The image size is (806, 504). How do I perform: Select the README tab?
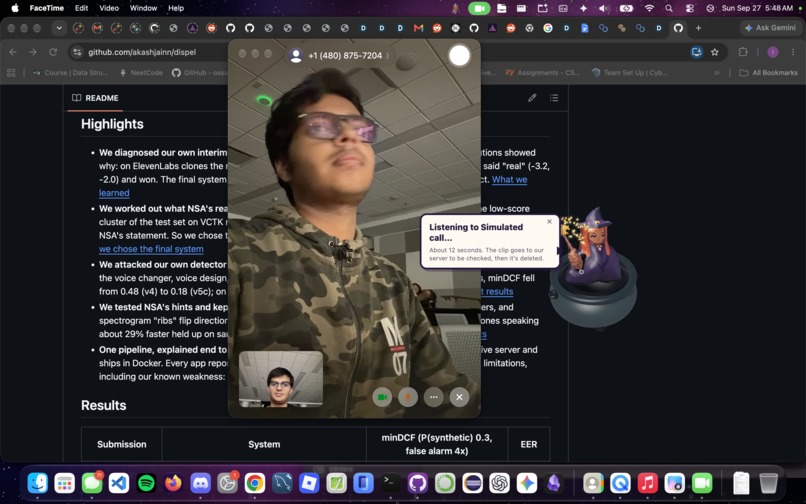pos(96,98)
